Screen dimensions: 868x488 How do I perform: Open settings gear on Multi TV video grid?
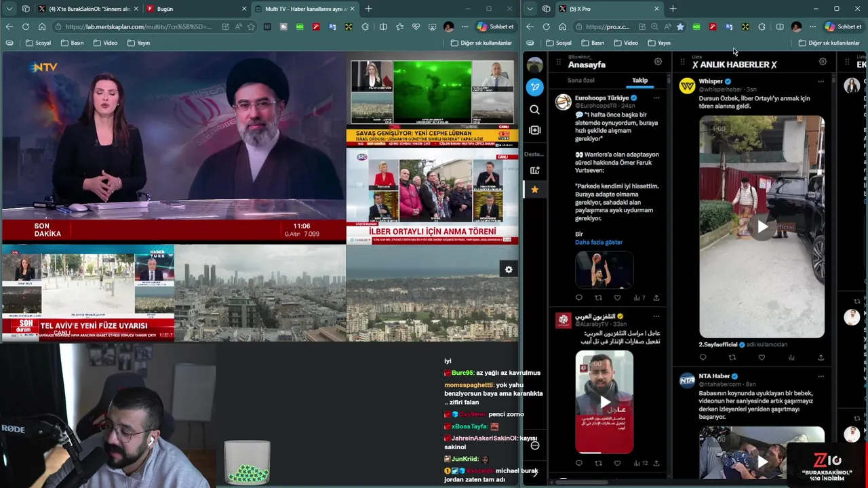(x=509, y=270)
